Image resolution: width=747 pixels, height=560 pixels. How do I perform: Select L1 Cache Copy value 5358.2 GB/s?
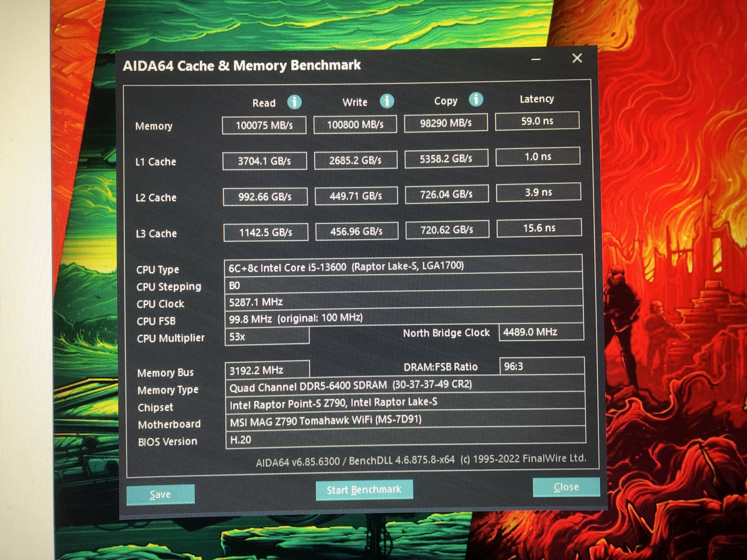[446, 158]
